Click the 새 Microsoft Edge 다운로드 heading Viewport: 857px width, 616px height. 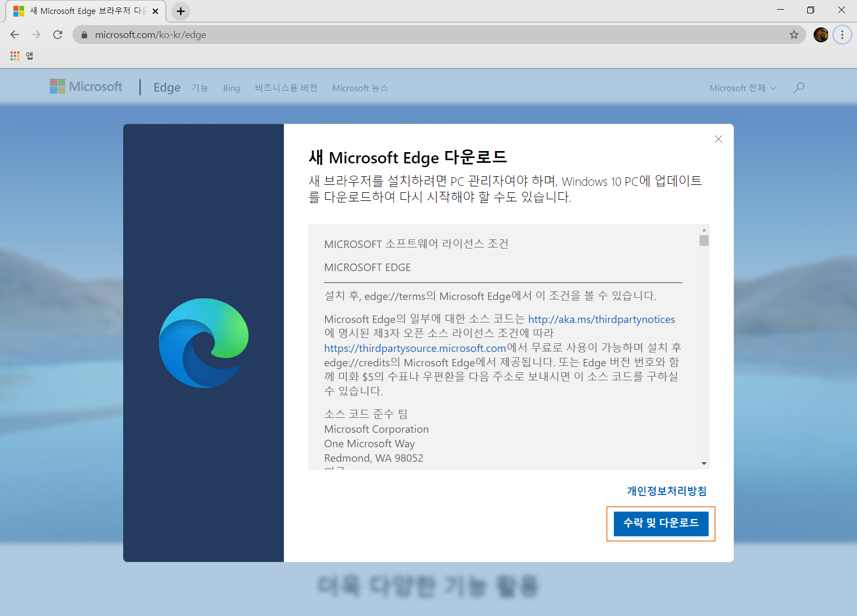408,157
